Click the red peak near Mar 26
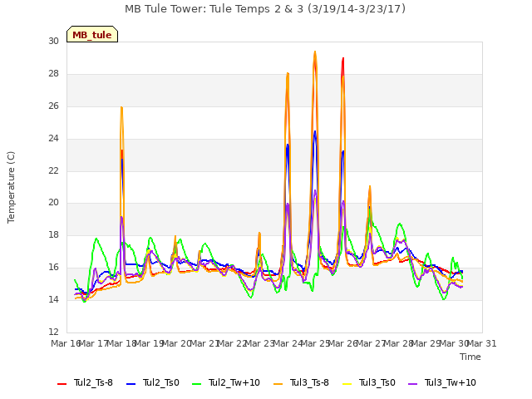The height and width of the screenshot is (399, 532). click(x=343, y=60)
